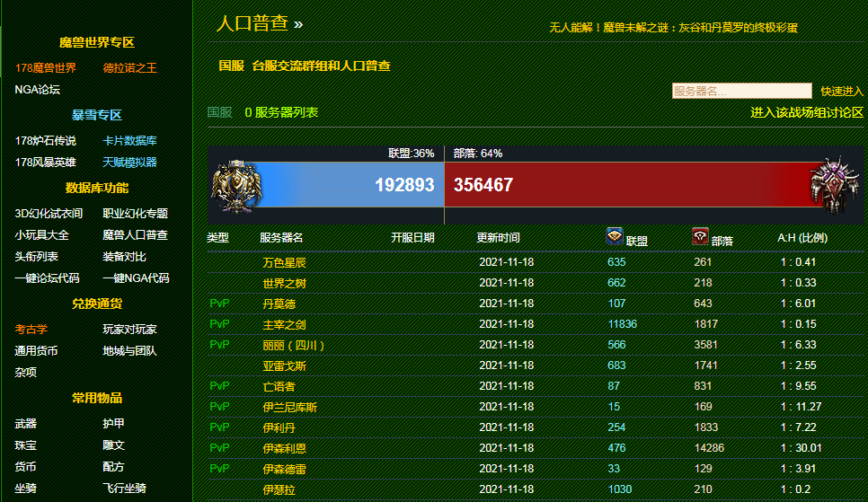Open 珠宝 item category
The height and width of the screenshot is (502, 868).
[x=25, y=445]
